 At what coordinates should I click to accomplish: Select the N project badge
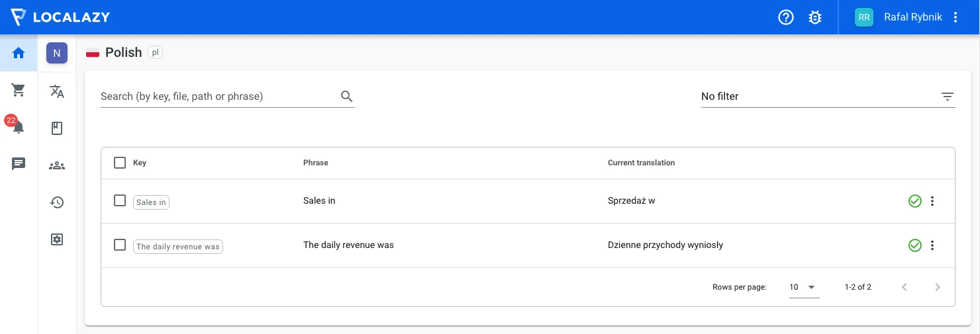click(x=57, y=53)
